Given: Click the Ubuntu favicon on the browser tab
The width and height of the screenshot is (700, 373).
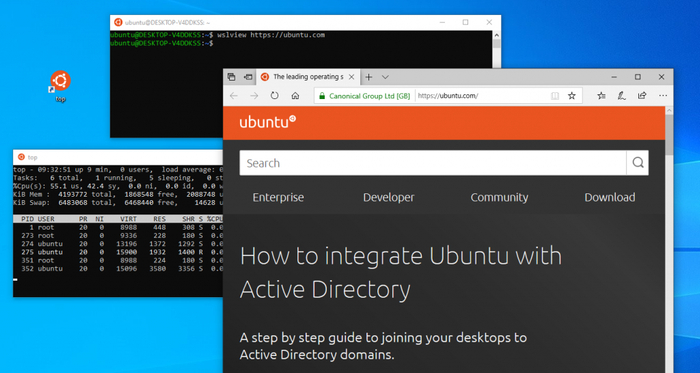Looking at the screenshot, I should click(x=265, y=77).
